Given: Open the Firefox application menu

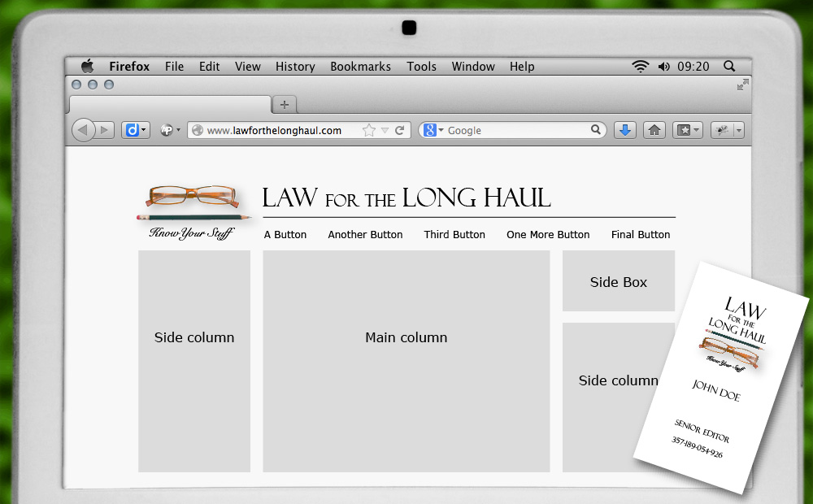Looking at the screenshot, I should pyautogui.click(x=129, y=67).
